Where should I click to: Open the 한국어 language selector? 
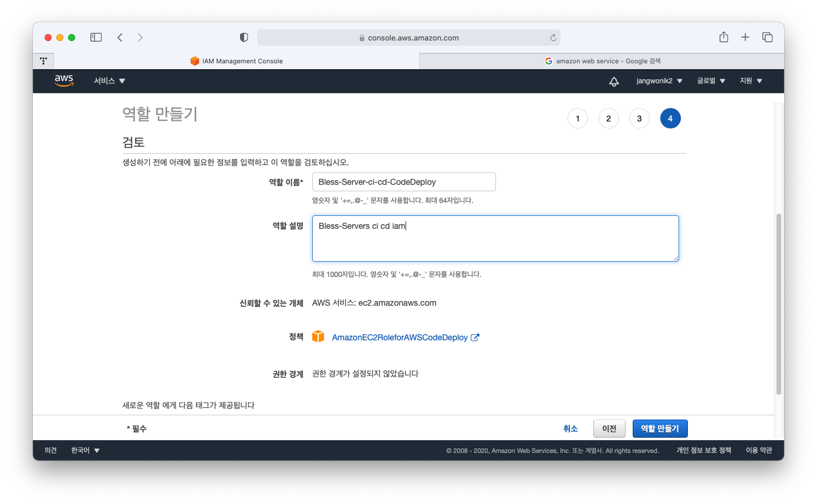(86, 451)
